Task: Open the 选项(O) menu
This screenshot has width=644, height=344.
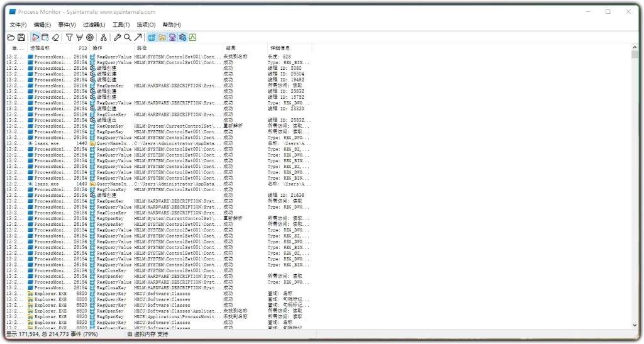Action: click(x=146, y=25)
